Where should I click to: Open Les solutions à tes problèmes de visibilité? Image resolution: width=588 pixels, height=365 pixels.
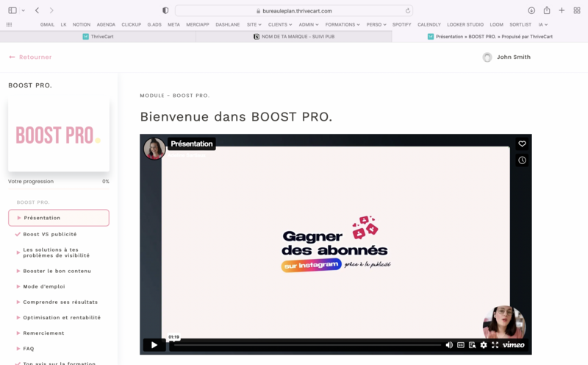point(57,252)
